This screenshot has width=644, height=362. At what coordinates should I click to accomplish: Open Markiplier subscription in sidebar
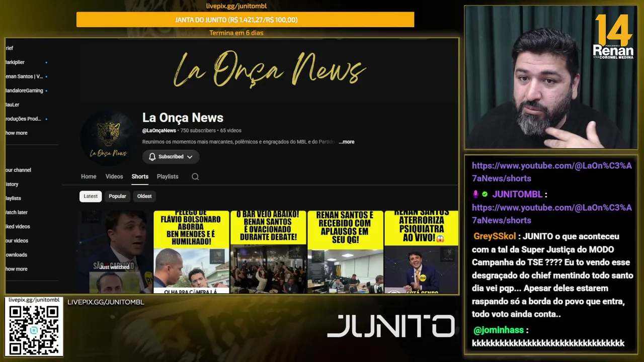[x=26, y=62]
